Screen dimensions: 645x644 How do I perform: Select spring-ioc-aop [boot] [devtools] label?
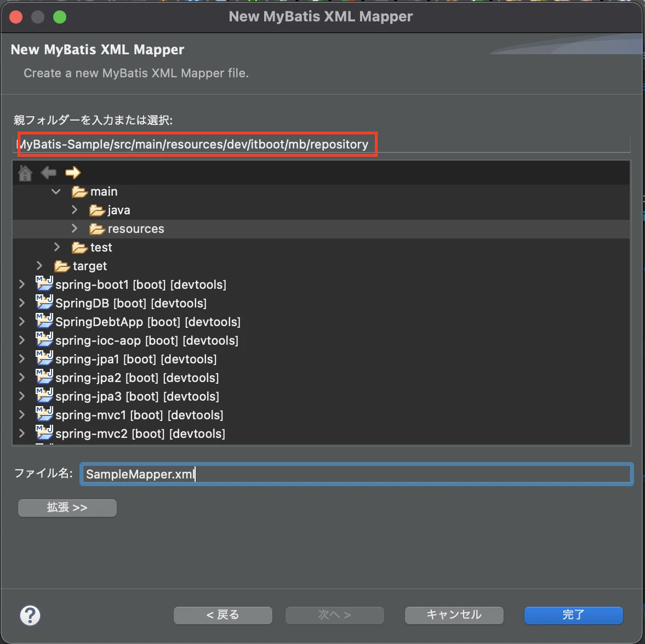pyautogui.click(x=147, y=341)
